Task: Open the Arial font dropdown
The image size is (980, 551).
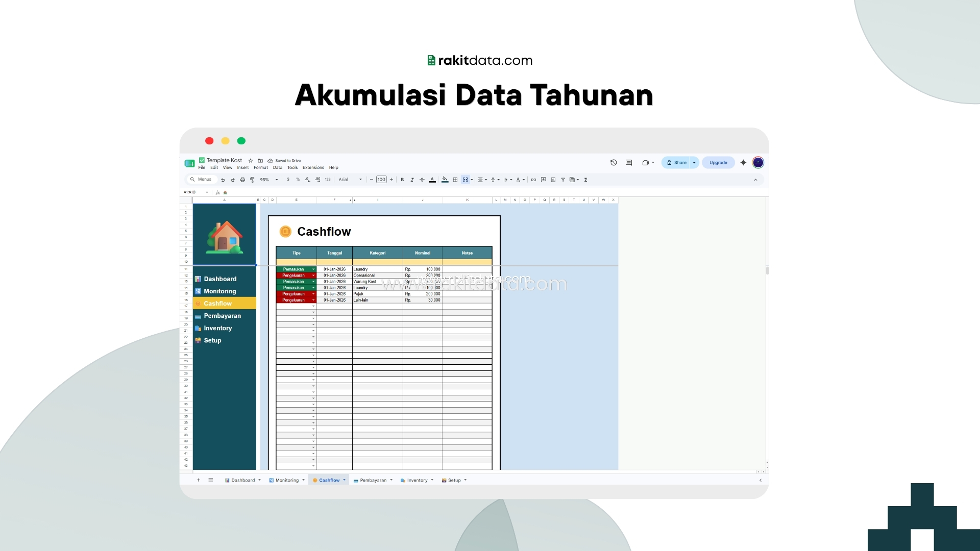Action: point(350,180)
